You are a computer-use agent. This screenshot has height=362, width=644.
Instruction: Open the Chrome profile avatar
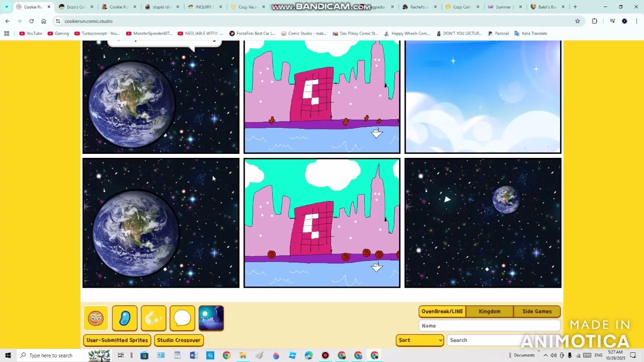coord(624,21)
